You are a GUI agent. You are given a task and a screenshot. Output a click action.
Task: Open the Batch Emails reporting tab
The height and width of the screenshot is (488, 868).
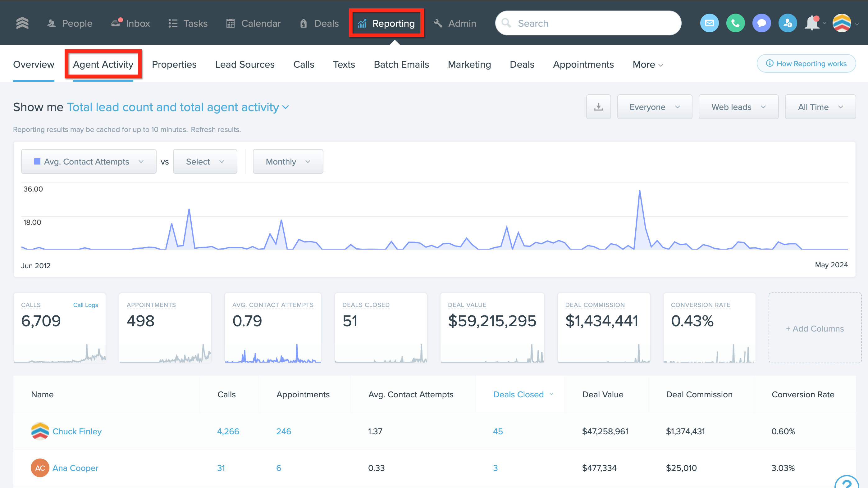401,64
